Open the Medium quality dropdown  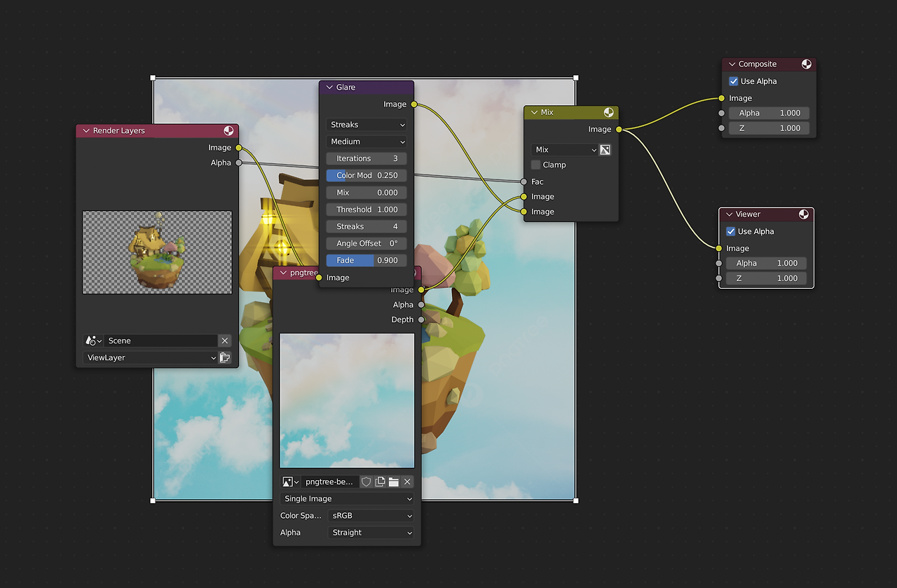[x=367, y=142]
